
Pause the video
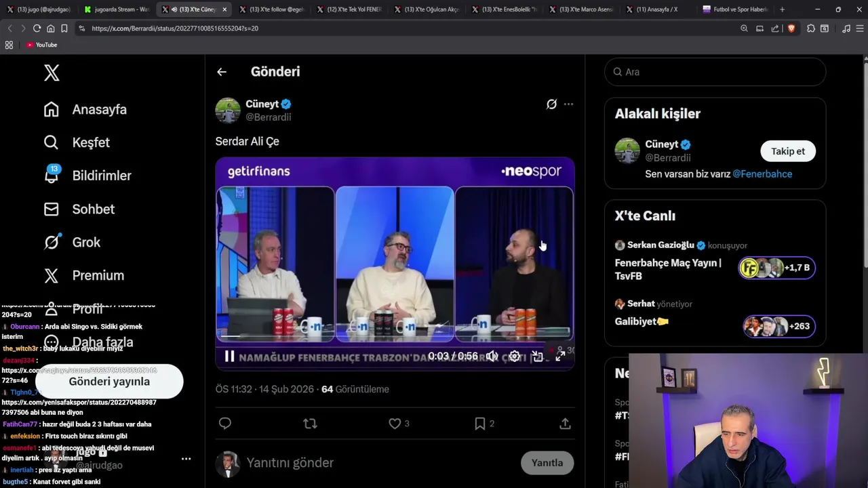tap(229, 356)
